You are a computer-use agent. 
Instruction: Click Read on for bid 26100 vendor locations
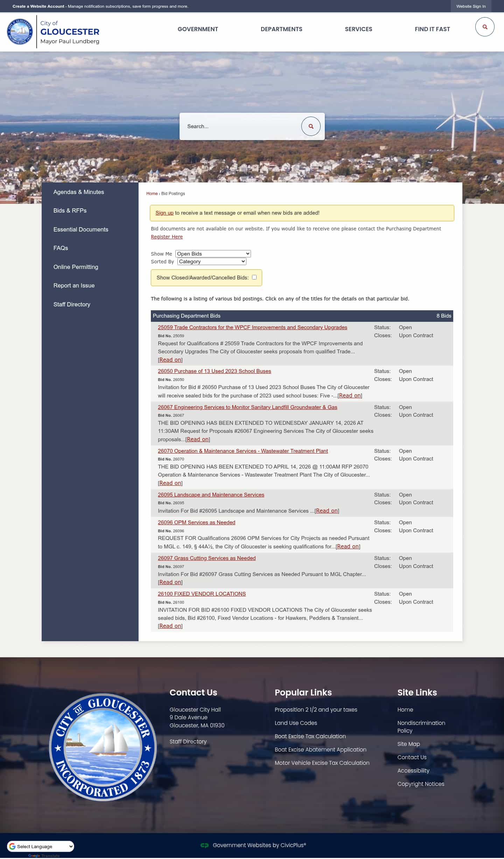[170, 626]
